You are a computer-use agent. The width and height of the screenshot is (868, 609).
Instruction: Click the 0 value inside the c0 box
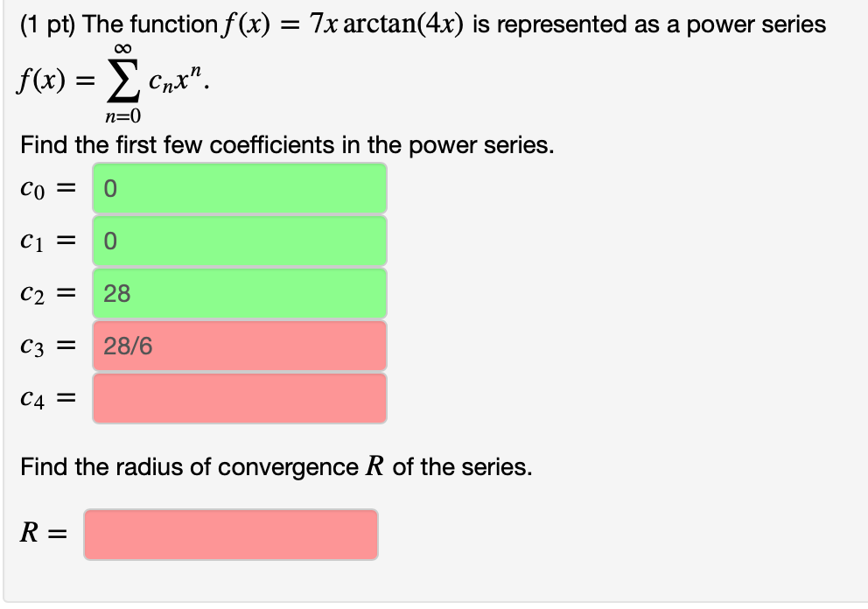point(110,188)
